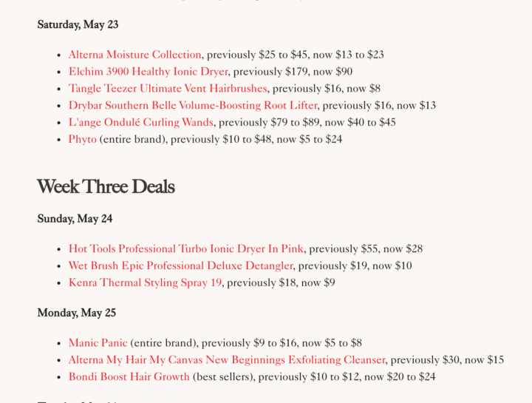Click the "(entire brand)" text after Manic Panic
Screen dimensions: 532x403
click(163, 343)
